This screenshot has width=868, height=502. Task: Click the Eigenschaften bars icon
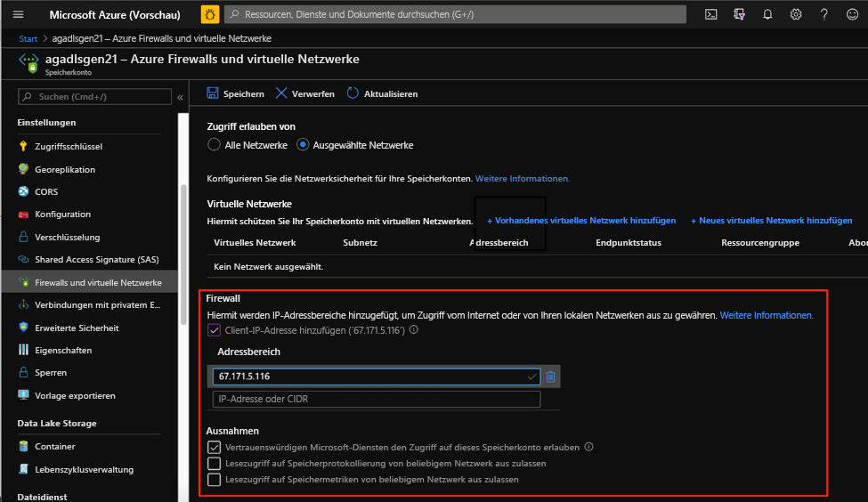click(23, 350)
